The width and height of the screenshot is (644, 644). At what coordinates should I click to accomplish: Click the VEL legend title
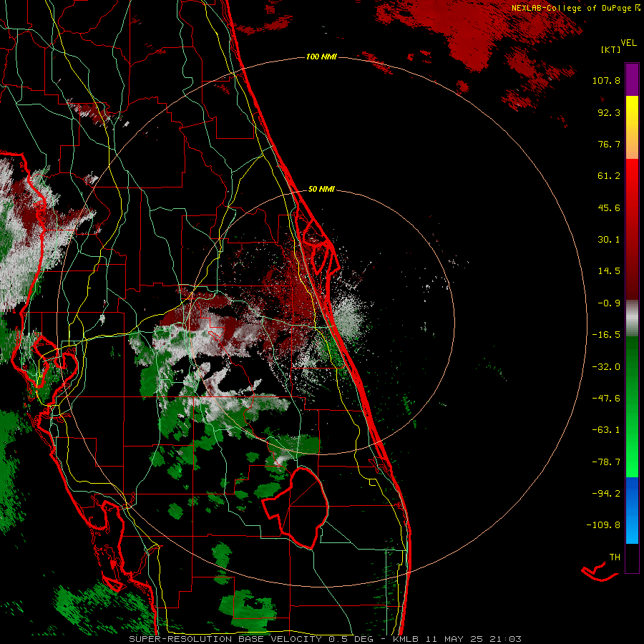(628, 43)
